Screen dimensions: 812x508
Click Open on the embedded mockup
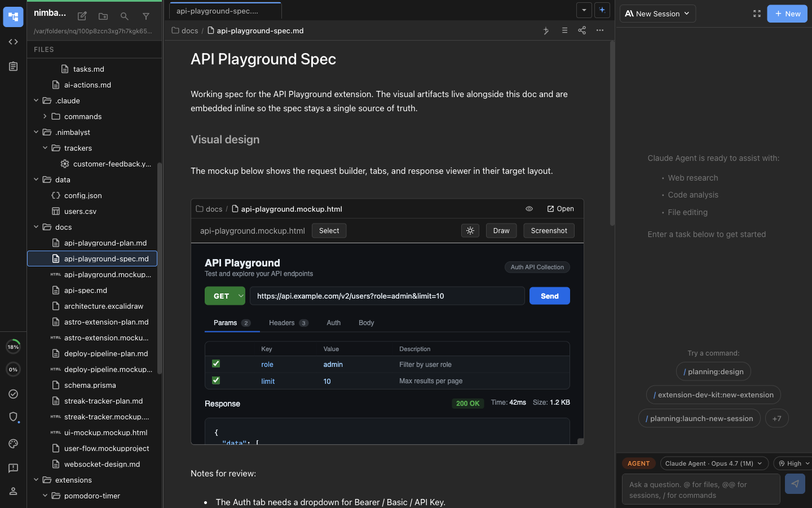coord(561,209)
